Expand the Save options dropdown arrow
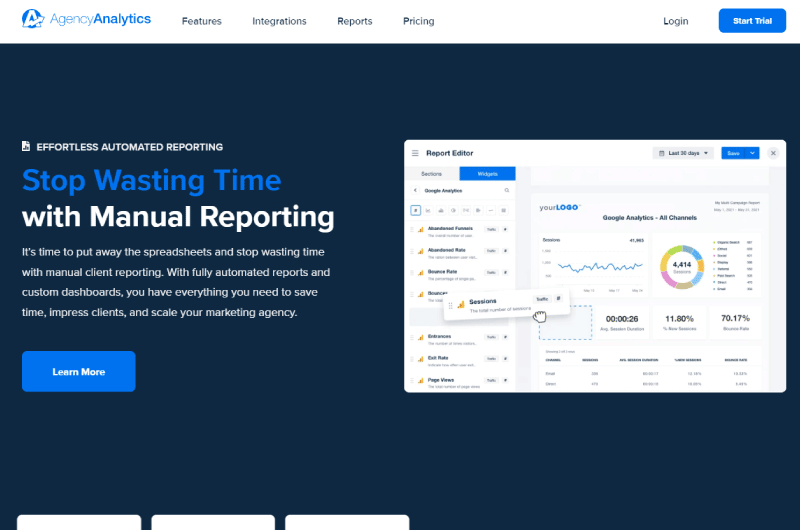800x530 pixels. pyautogui.click(x=753, y=153)
